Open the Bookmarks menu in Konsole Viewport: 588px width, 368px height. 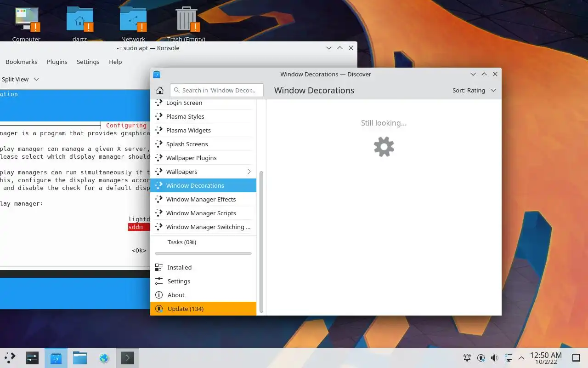(22, 62)
